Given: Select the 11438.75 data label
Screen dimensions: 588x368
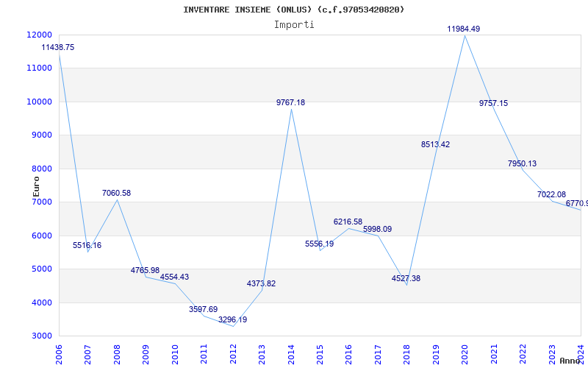Looking at the screenshot, I should click(58, 47).
